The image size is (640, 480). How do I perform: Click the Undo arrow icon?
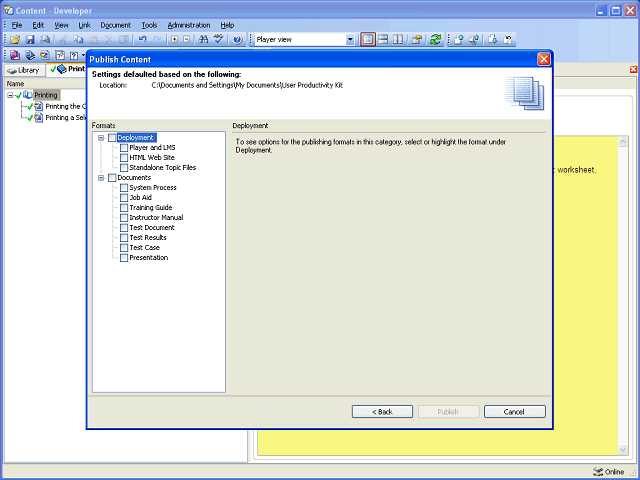(142, 40)
